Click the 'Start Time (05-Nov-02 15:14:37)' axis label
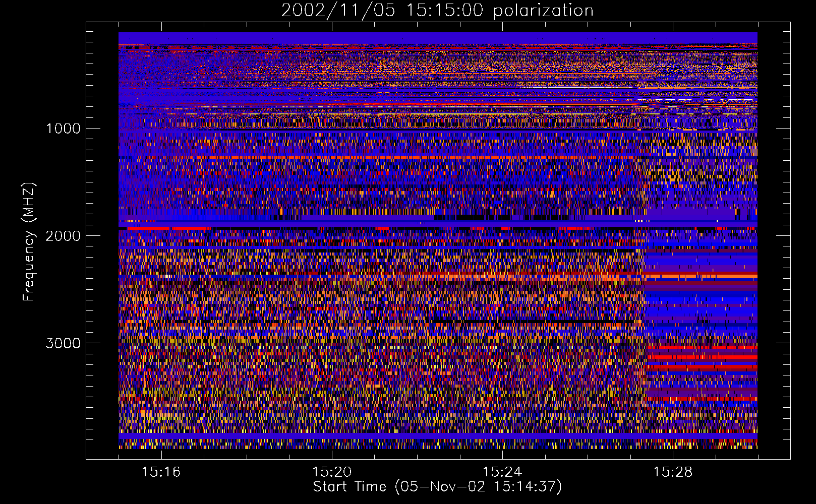This screenshot has width=816, height=504. click(x=437, y=487)
